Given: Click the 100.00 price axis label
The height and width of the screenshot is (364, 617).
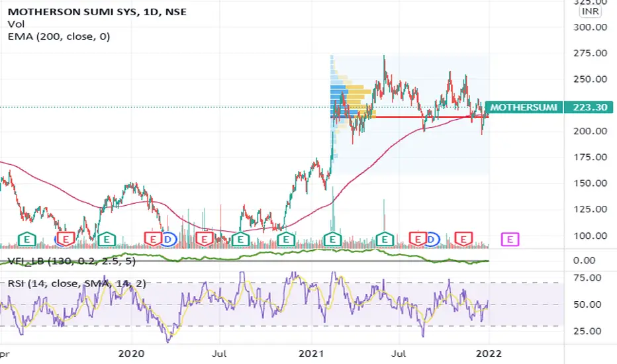Looking at the screenshot, I should tap(590, 236).
